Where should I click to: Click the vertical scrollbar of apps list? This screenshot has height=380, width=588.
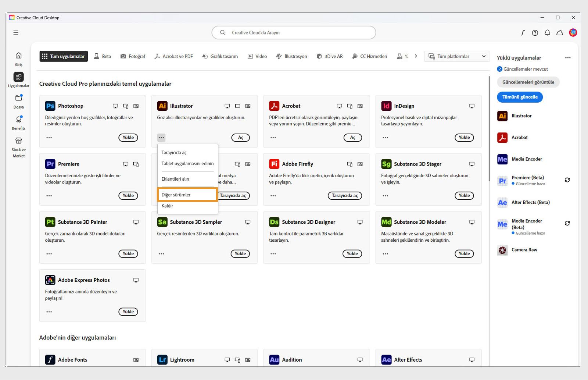click(489, 129)
